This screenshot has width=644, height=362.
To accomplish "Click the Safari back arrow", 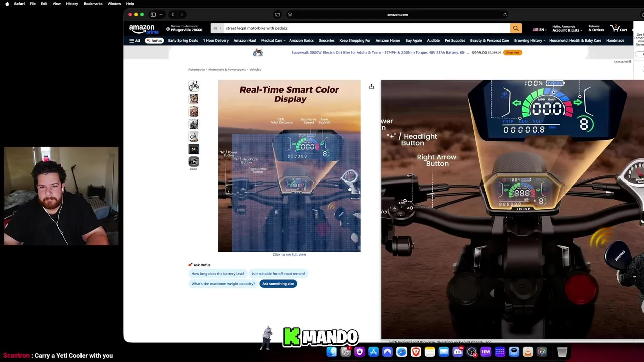I will coord(173,15).
